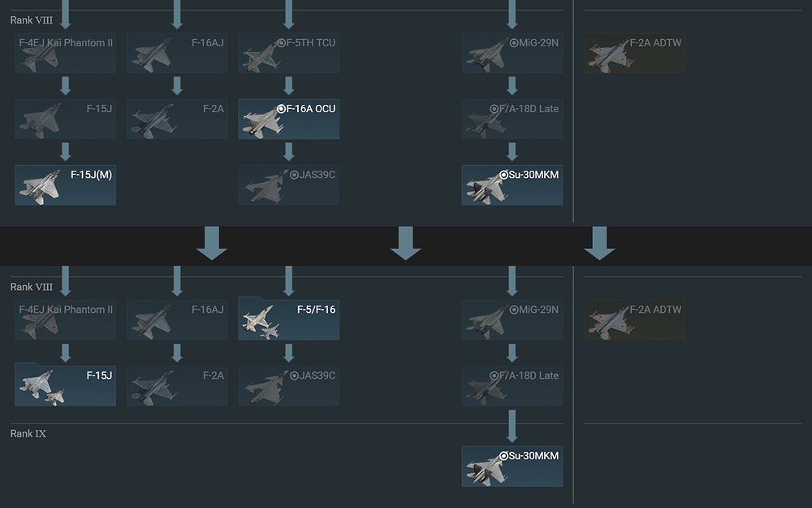Choose the Su-30MKM in upper tree
The height and width of the screenshot is (508, 812).
(x=512, y=185)
